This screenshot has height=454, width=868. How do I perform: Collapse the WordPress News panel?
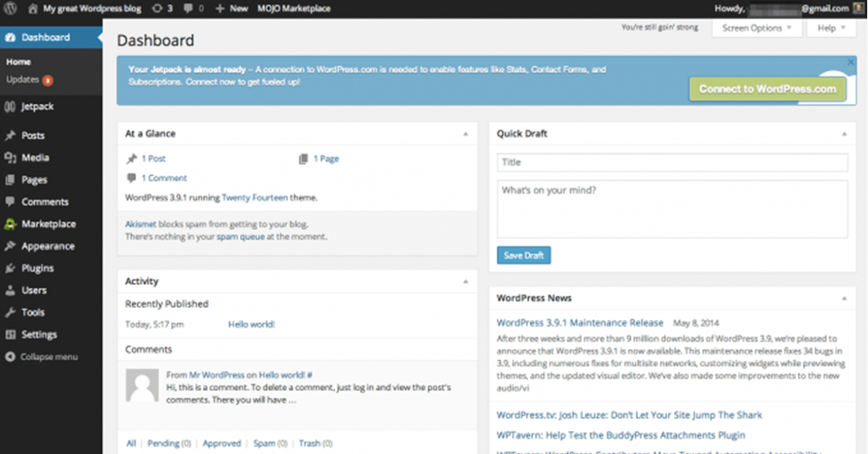tap(844, 299)
